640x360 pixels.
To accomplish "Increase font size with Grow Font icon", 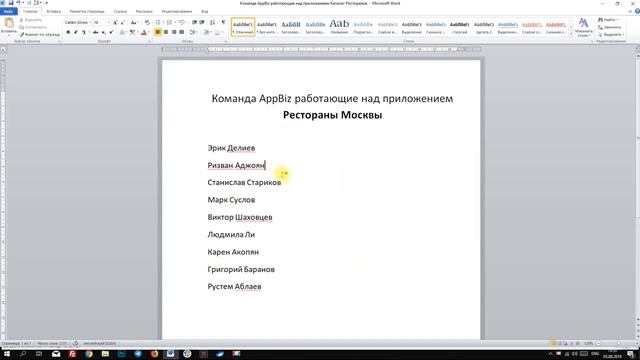I will point(115,22).
